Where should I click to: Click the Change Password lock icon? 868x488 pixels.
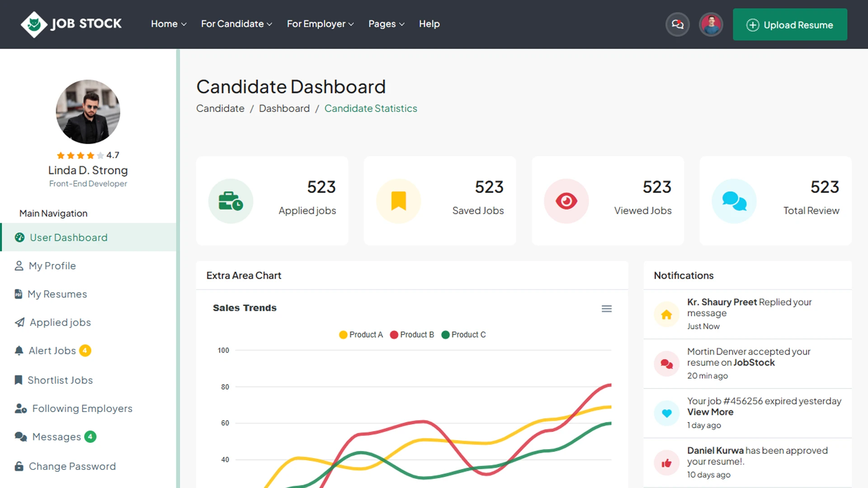[x=19, y=466]
